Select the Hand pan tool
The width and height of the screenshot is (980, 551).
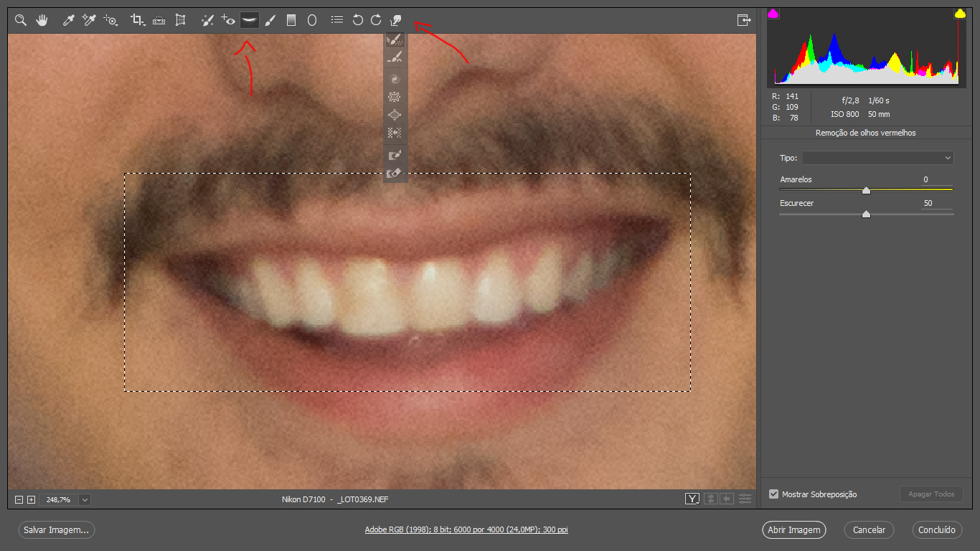pyautogui.click(x=42, y=20)
